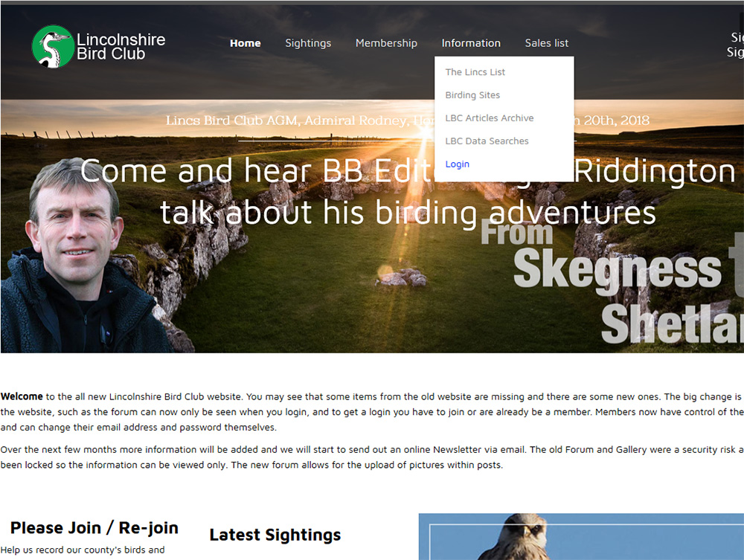Open Birding Sites from the dropdown

pyautogui.click(x=472, y=95)
